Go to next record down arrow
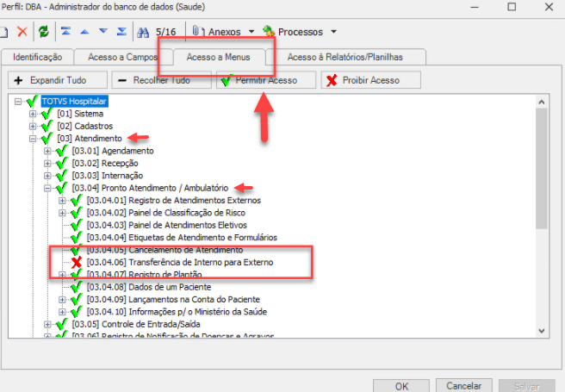Viewport: 565px width, 392px height. [103, 31]
